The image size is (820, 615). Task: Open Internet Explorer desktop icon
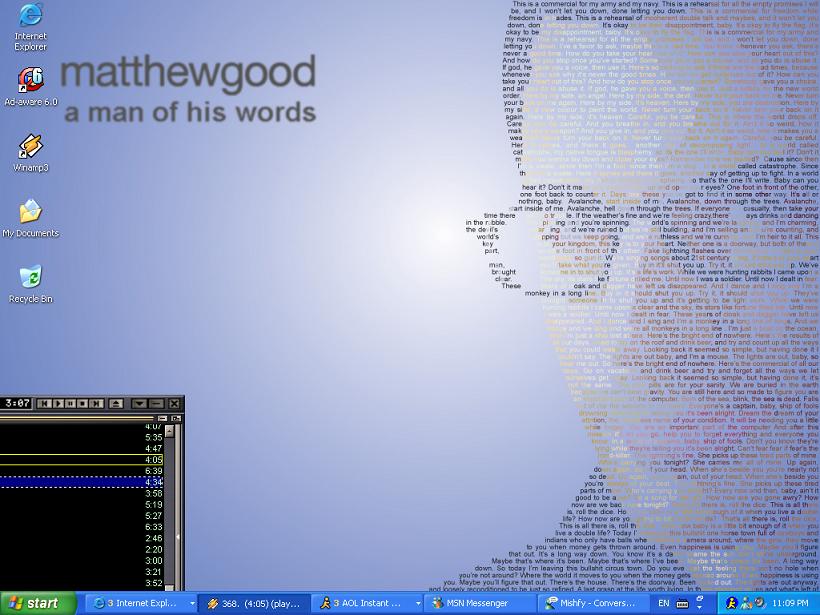(x=30, y=25)
